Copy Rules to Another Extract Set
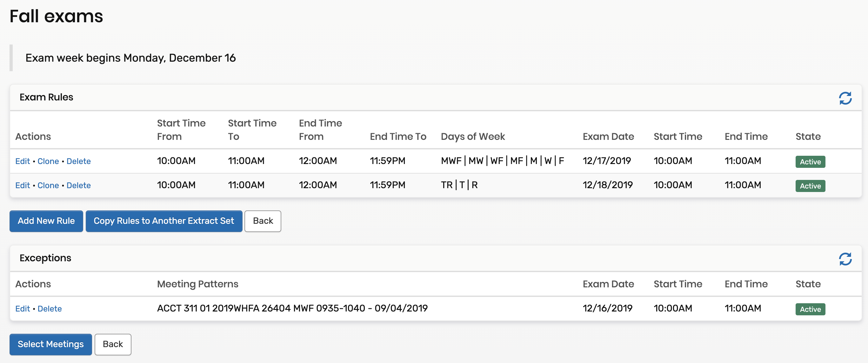The image size is (868, 363). click(x=164, y=221)
